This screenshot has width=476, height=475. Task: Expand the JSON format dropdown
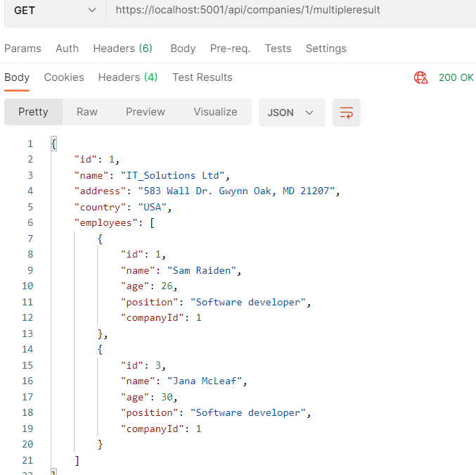[291, 113]
